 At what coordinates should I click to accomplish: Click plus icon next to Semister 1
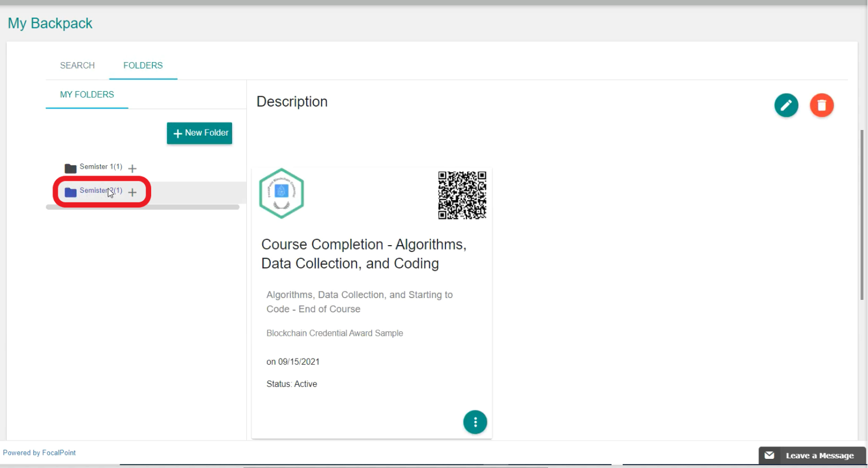pyautogui.click(x=132, y=169)
